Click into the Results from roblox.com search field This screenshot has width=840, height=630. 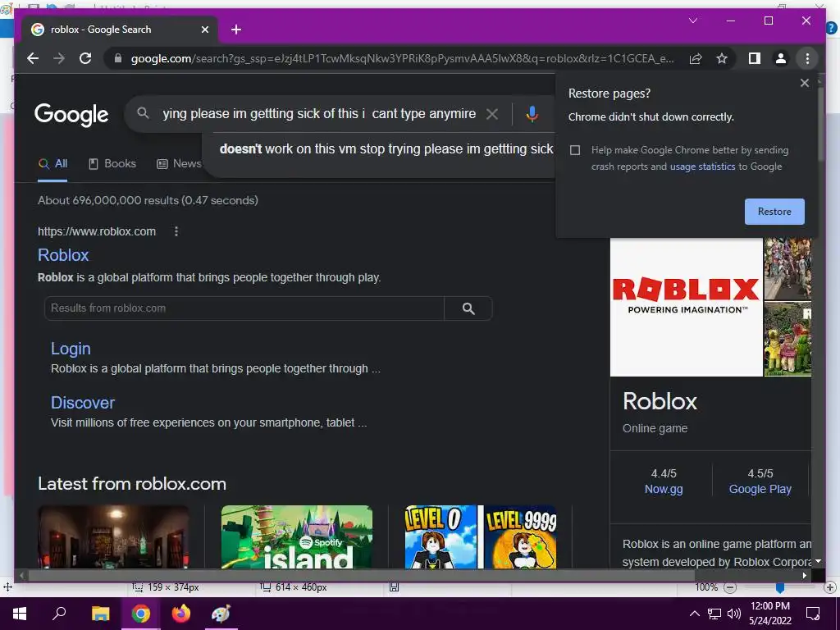pos(244,308)
